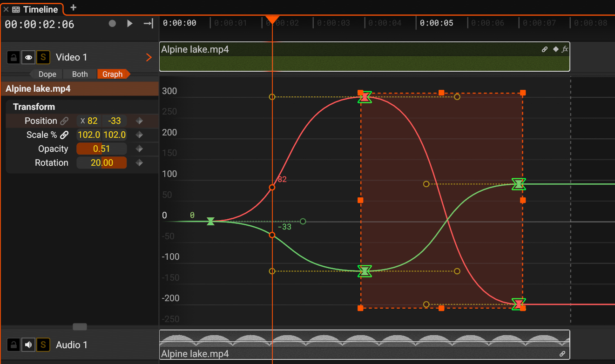The height and width of the screenshot is (364, 615).
Task: Select the Timeline tab
Action: click(35, 9)
